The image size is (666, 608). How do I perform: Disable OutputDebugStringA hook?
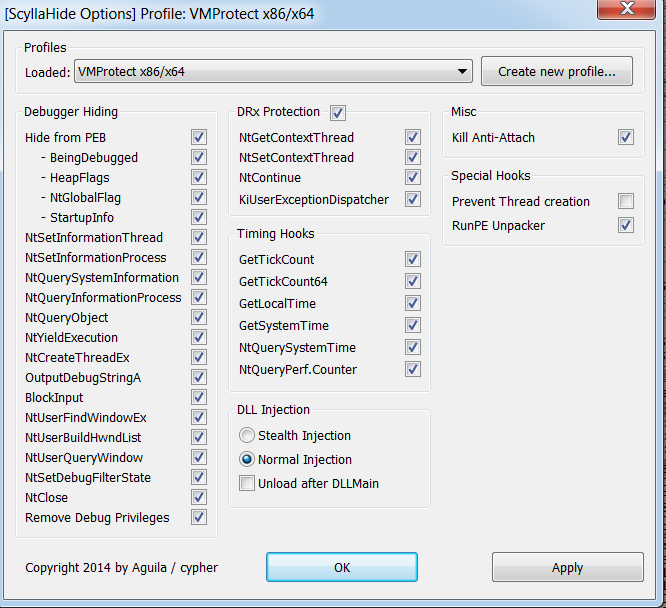199,377
